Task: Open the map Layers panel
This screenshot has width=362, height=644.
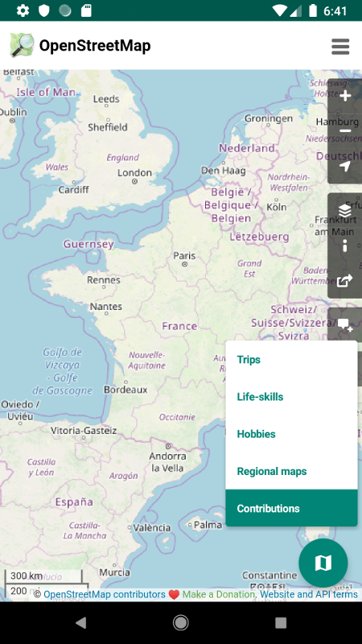Action: click(345, 210)
